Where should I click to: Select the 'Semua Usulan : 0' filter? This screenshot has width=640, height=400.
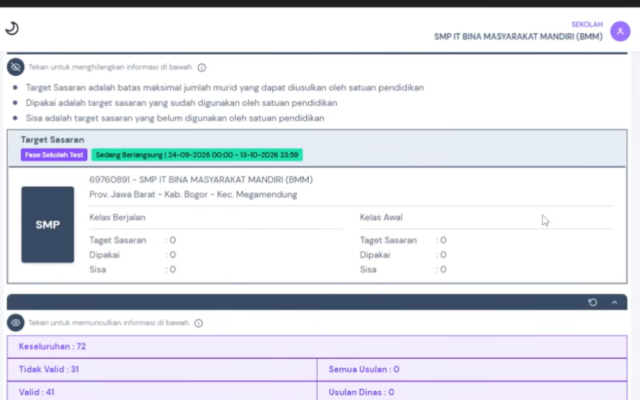click(x=472, y=369)
